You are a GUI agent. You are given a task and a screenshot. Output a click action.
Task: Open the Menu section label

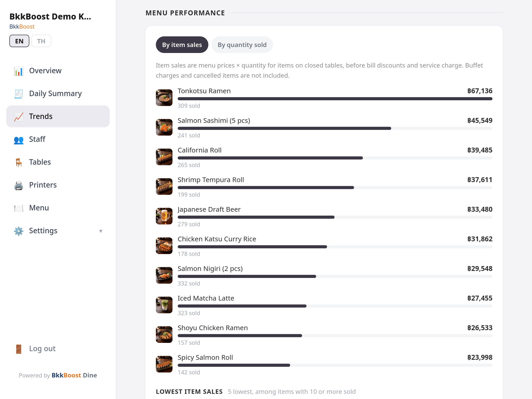point(39,208)
